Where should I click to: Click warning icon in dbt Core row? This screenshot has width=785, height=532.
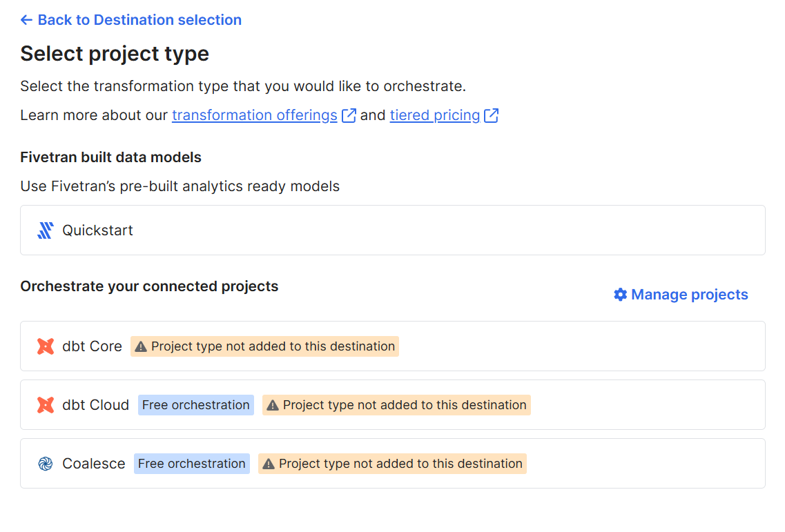tap(141, 346)
